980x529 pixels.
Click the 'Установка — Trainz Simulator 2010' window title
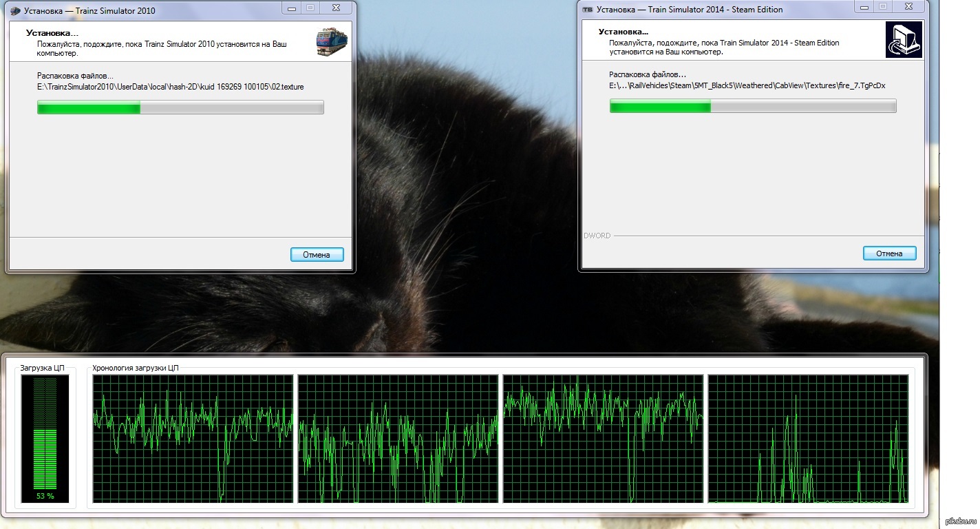click(89, 11)
